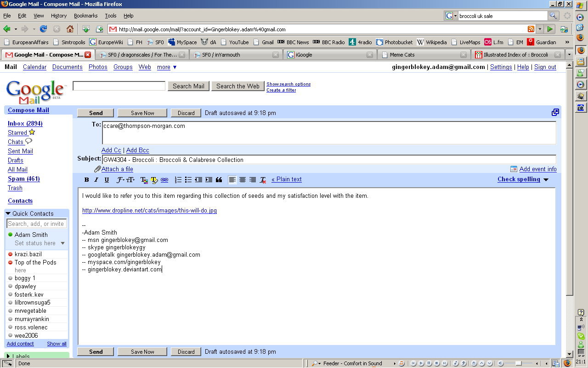Open the address bar history dropdown
Viewport: 588px width, 368px height.
pos(540,29)
